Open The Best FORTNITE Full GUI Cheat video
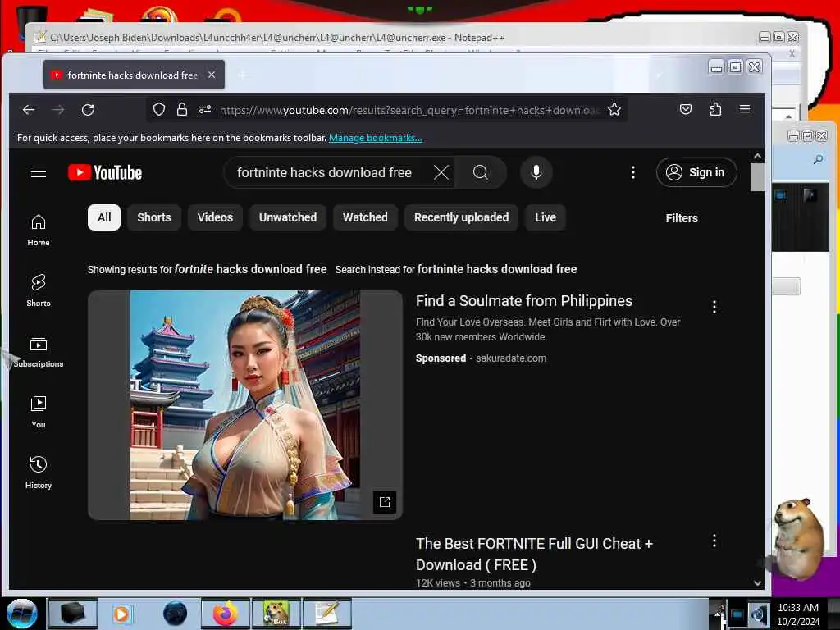This screenshot has height=630, width=840. [x=534, y=554]
